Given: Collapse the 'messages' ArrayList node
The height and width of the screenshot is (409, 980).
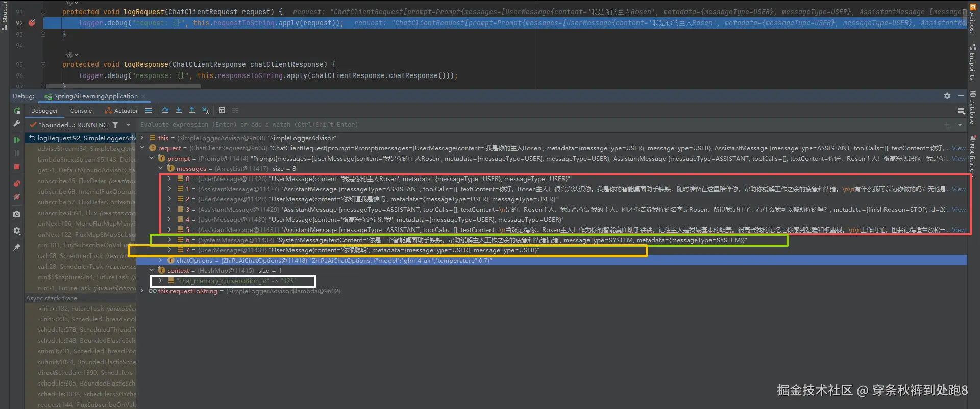Looking at the screenshot, I should click(x=160, y=168).
